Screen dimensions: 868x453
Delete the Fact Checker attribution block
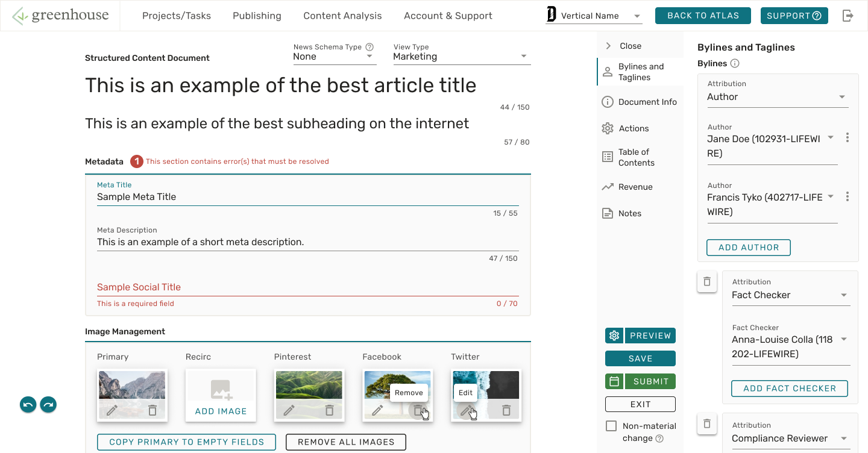click(x=707, y=282)
